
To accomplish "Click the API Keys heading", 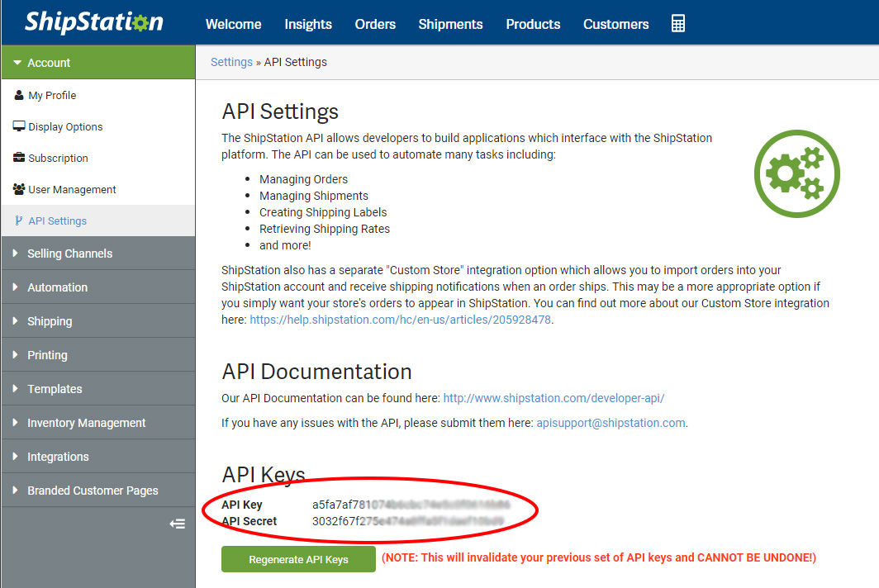I will 264,475.
